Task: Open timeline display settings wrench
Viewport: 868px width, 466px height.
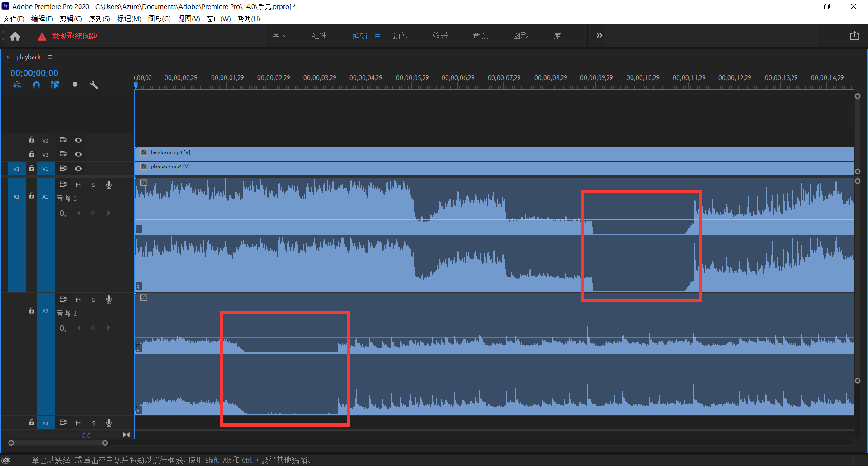Action: 94,85
